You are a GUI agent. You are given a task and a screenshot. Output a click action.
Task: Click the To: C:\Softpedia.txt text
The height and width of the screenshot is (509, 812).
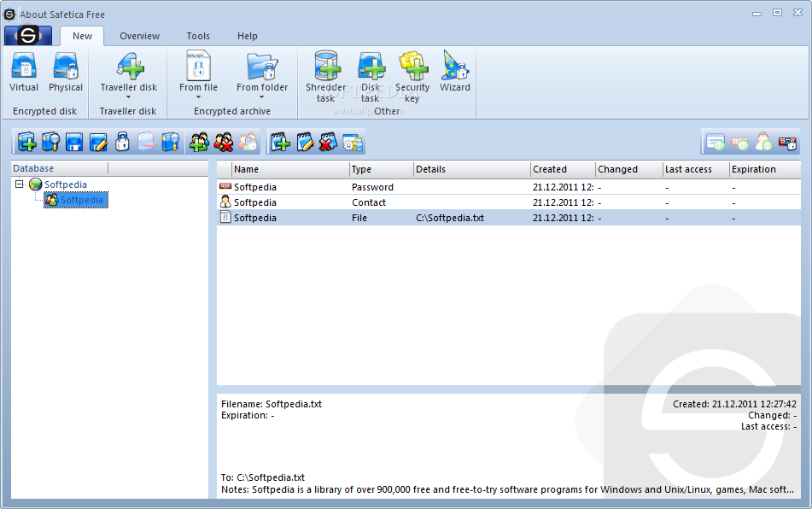point(263,477)
